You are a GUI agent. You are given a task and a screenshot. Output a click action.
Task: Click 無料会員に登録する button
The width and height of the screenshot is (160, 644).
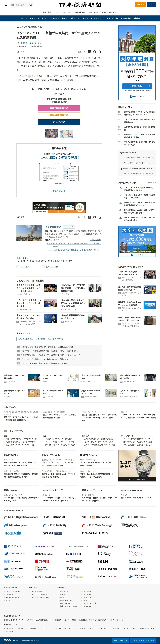(x=59, y=115)
